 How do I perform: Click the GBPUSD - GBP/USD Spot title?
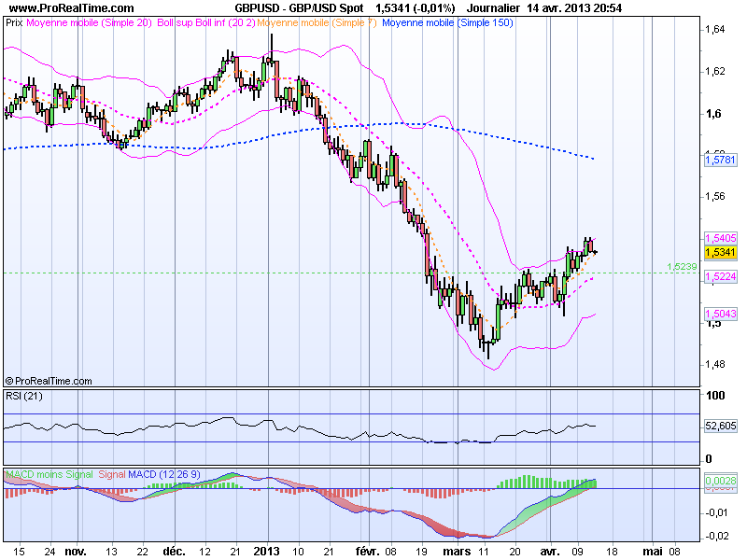(x=299, y=8)
